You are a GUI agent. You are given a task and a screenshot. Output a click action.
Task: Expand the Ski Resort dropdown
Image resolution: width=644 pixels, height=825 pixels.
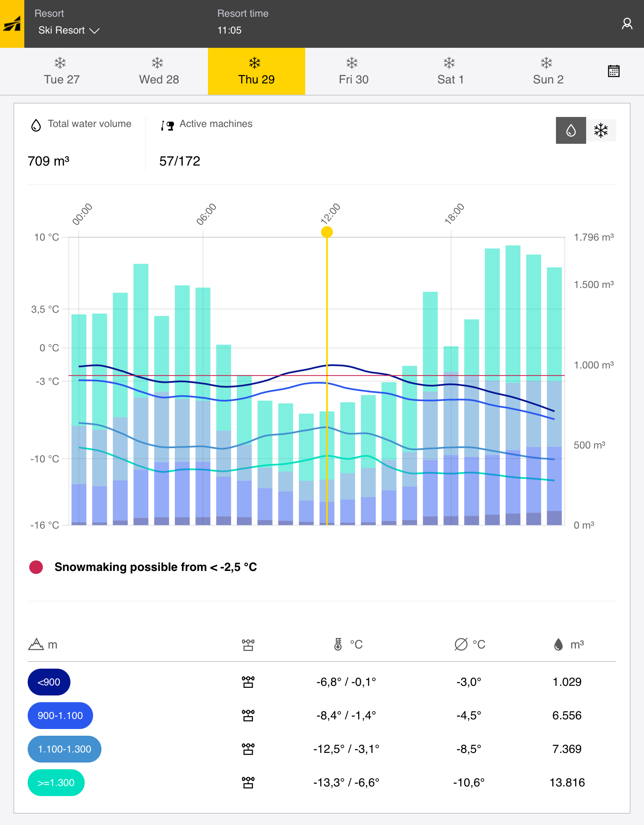69,31
